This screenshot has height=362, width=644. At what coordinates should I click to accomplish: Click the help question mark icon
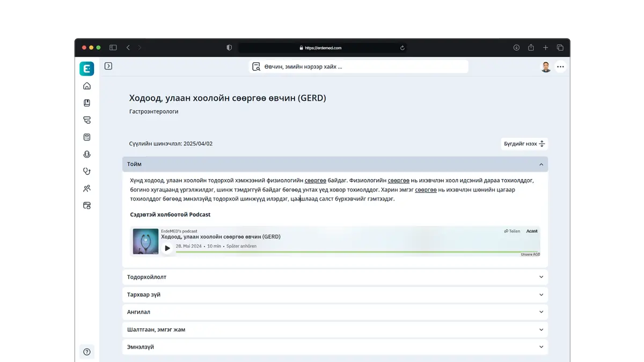pos(87,352)
